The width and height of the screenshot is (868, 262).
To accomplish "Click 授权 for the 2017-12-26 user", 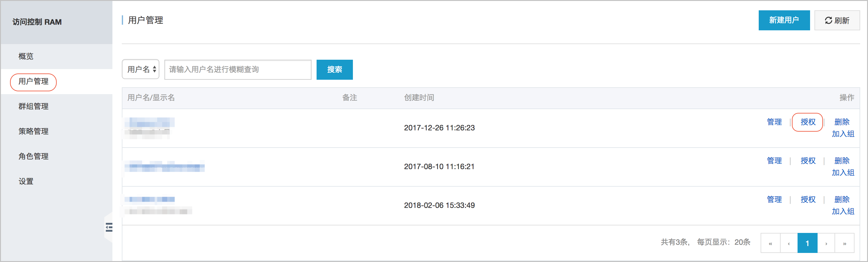I will tap(808, 122).
